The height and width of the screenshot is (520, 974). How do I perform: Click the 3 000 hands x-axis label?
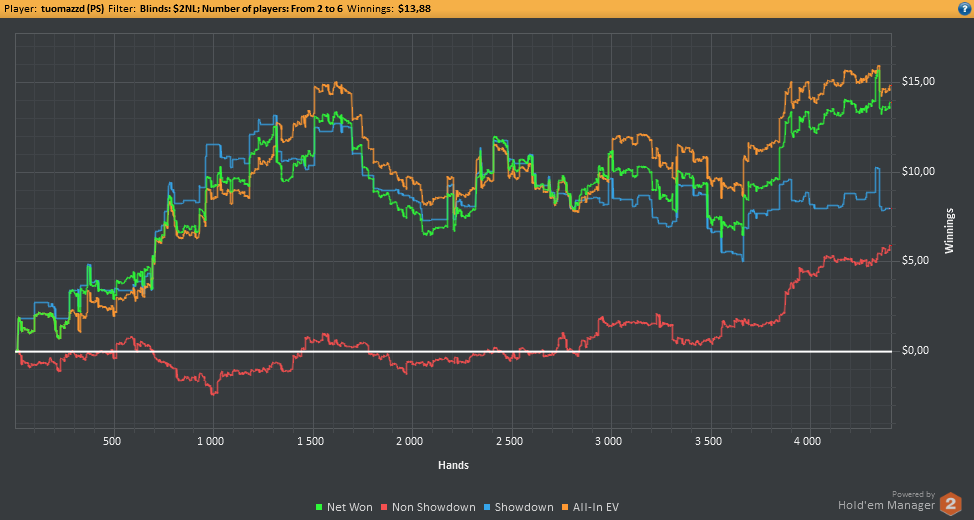(x=610, y=442)
